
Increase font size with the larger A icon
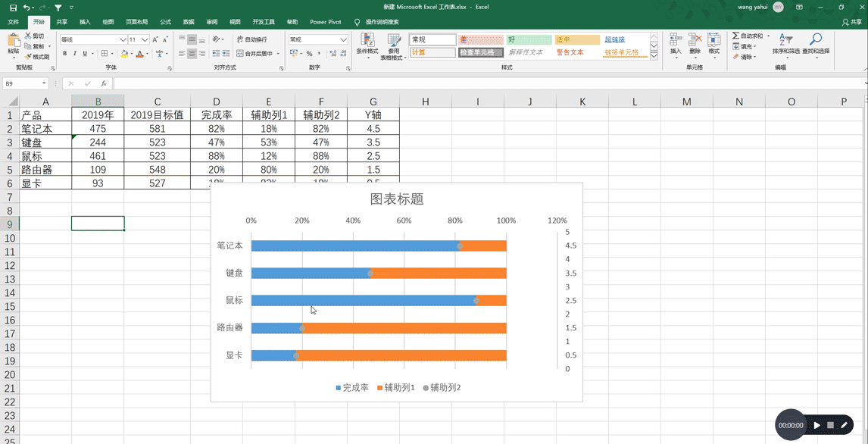pos(155,40)
